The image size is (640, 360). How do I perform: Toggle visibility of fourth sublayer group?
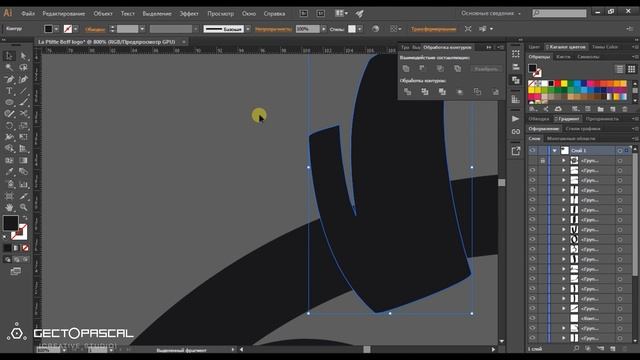[532, 190]
